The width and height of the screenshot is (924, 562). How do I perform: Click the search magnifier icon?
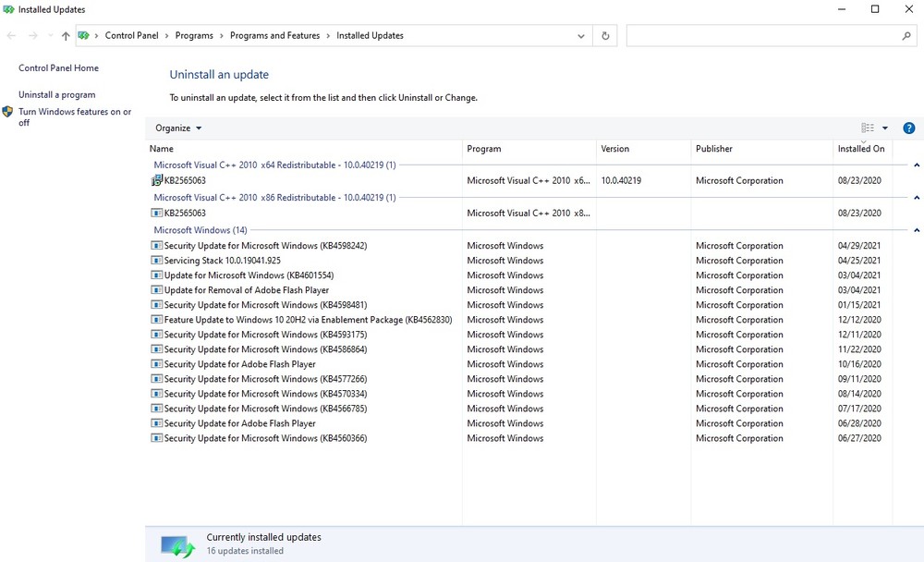906,36
